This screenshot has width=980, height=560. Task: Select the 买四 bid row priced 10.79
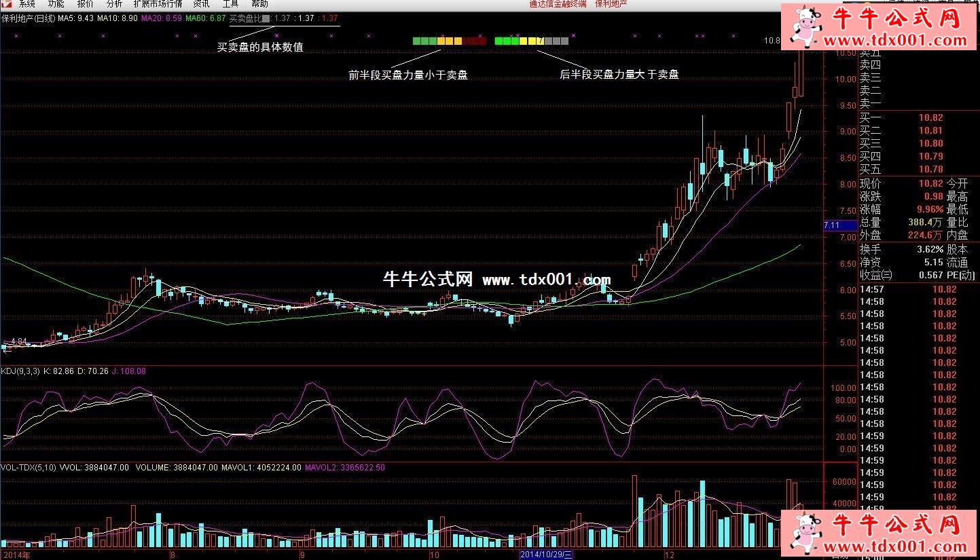click(x=902, y=156)
